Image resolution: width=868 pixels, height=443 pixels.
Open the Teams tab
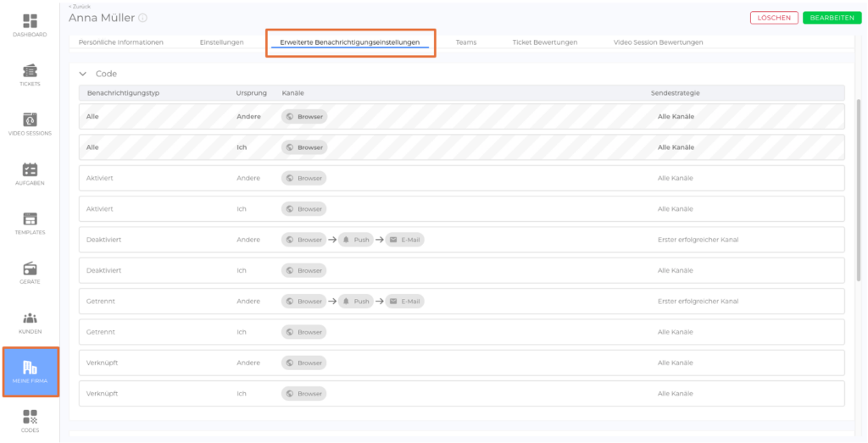point(465,42)
